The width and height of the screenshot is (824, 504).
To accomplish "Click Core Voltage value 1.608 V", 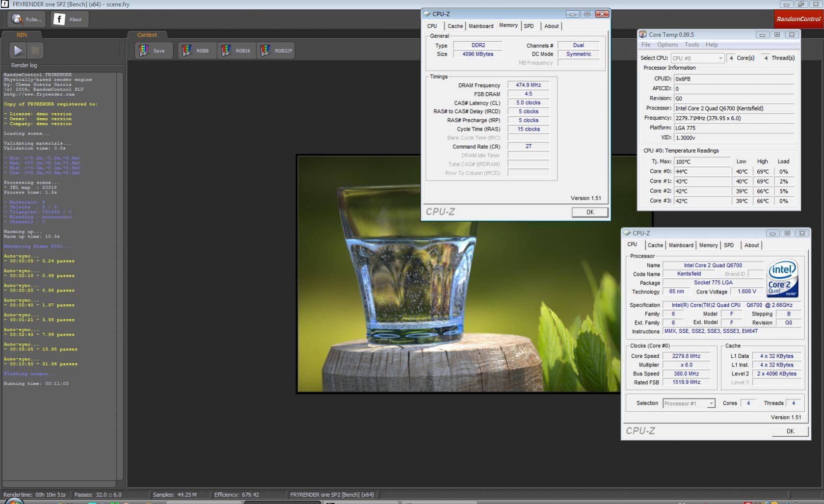I will point(747,292).
